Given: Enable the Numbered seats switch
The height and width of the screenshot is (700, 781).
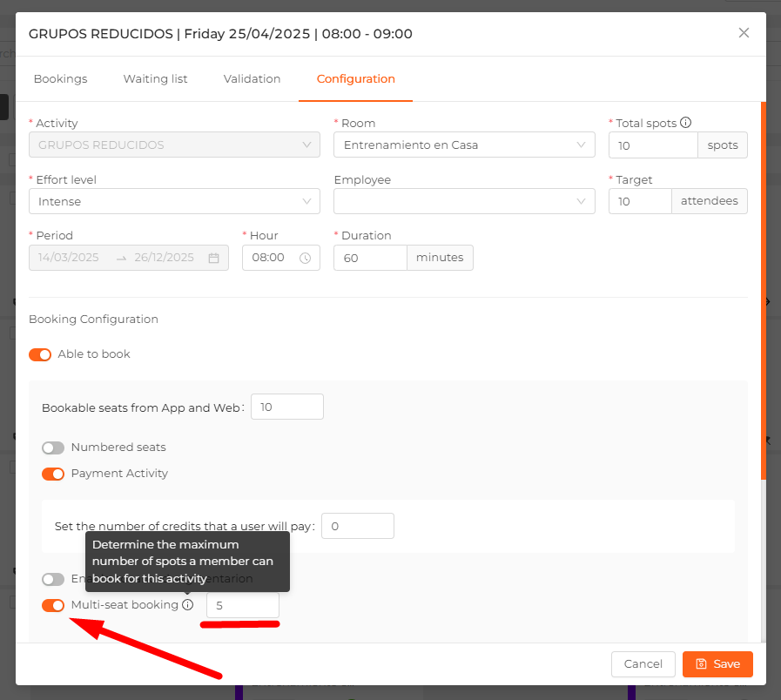Looking at the screenshot, I should [53, 448].
